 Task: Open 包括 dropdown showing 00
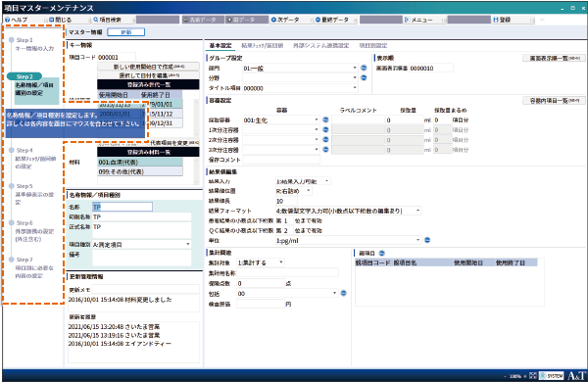click(x=287, y=294)
